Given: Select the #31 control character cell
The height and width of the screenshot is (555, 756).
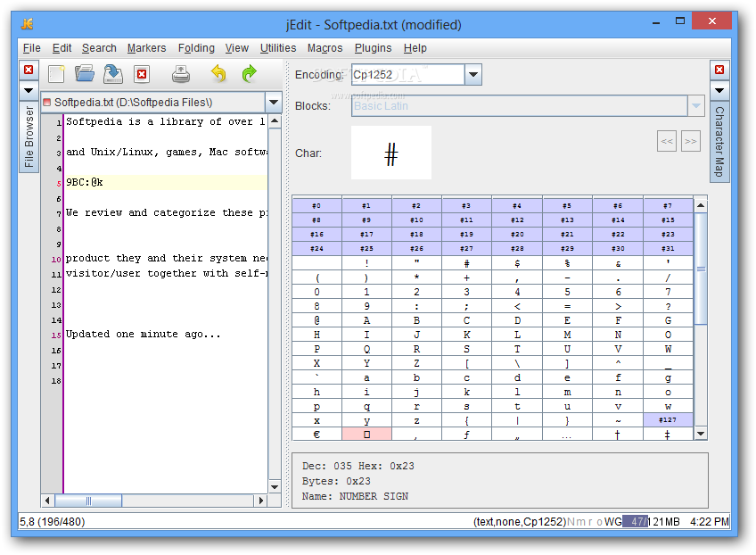Looking at the screenshot, I should pos(668,249).
